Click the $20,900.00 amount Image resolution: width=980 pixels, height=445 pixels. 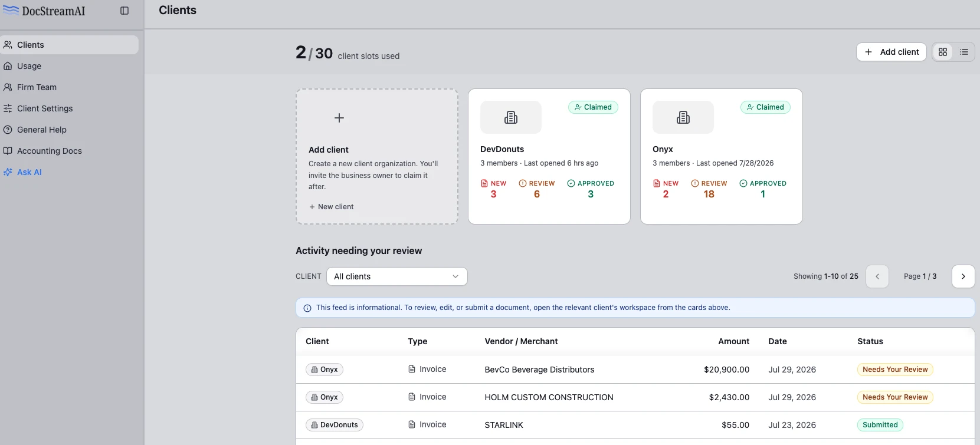(726, 370)
